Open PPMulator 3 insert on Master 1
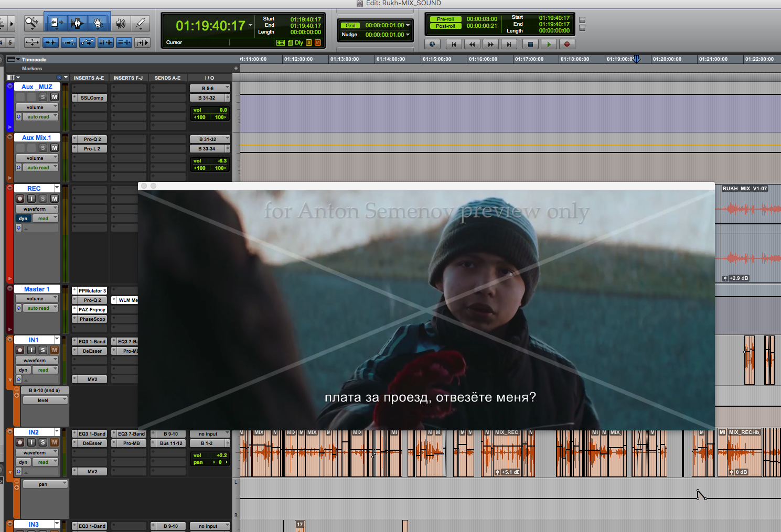781x532 pixels. click(x=90, y=291)
